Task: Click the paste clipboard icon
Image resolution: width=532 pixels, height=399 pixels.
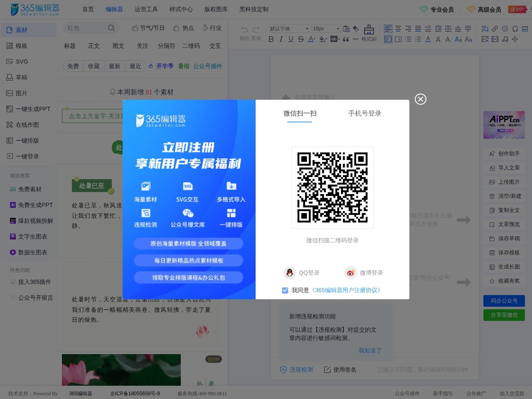Action: (346, 29)
